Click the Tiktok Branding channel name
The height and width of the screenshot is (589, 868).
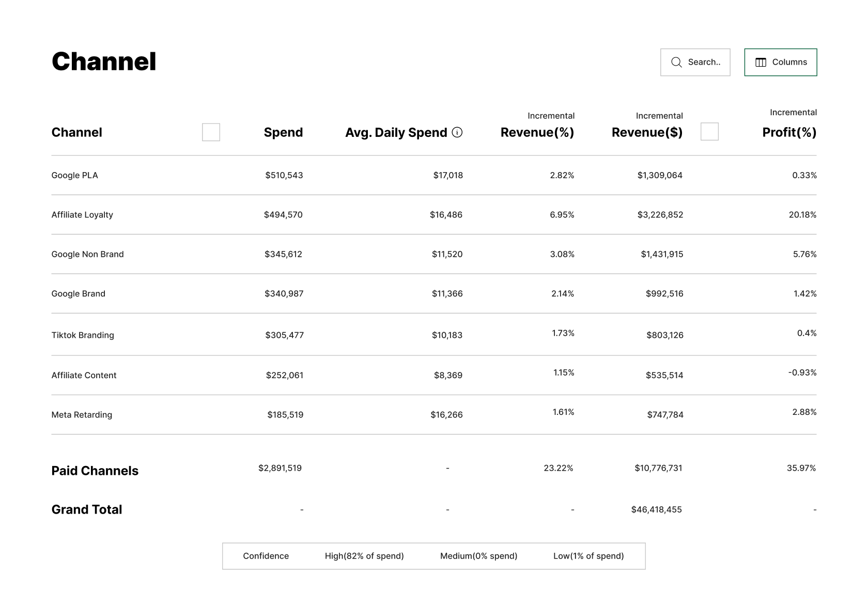(82, 335)
